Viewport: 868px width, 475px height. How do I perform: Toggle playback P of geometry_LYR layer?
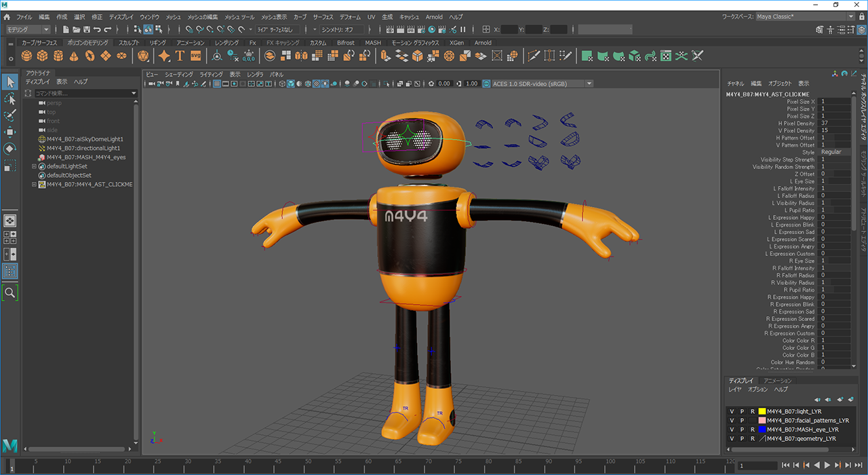pos(742,438)
